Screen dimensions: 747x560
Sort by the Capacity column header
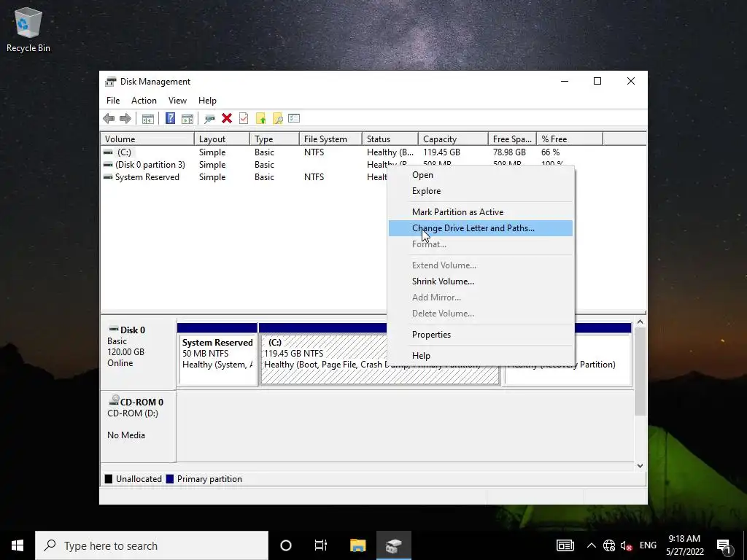(453, 139)
